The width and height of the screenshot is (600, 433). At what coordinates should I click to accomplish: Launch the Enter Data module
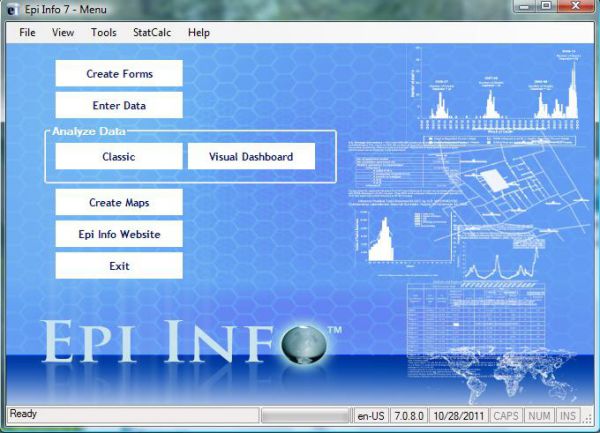point(119,105)
